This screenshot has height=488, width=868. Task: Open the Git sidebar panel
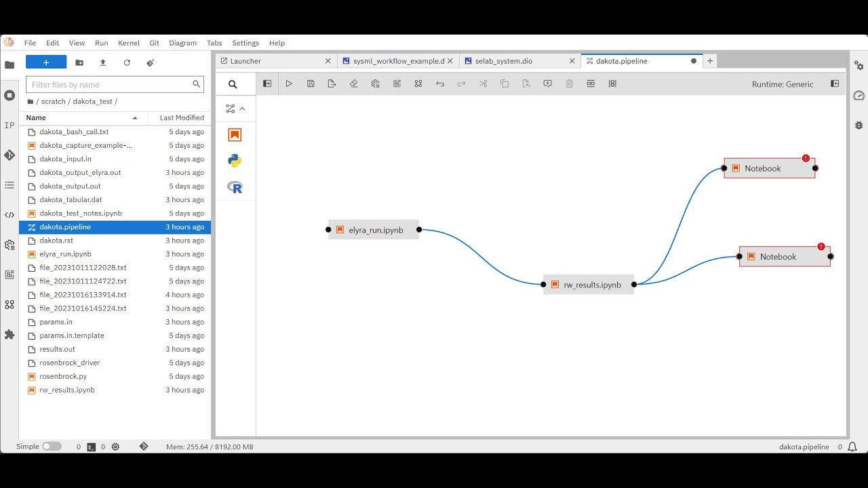(9, 155)
